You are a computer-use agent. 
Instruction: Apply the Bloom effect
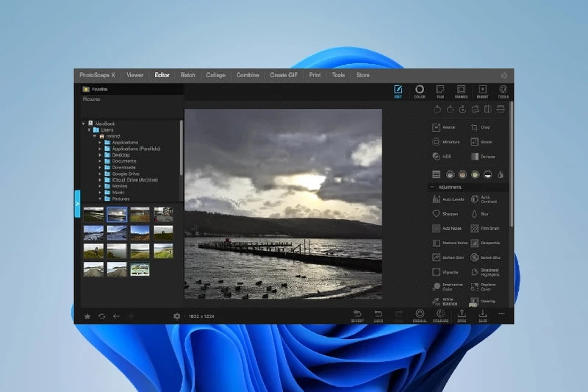tap(481, 142)
